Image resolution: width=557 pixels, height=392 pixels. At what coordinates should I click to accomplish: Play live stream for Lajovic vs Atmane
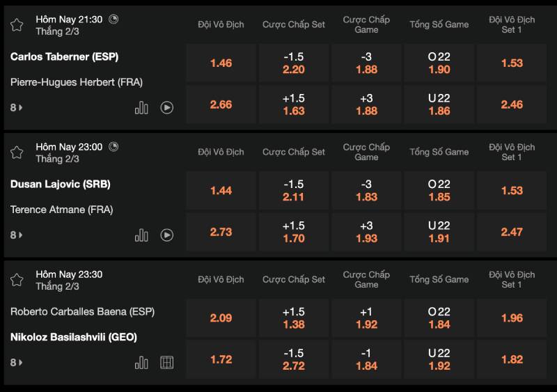167,235
